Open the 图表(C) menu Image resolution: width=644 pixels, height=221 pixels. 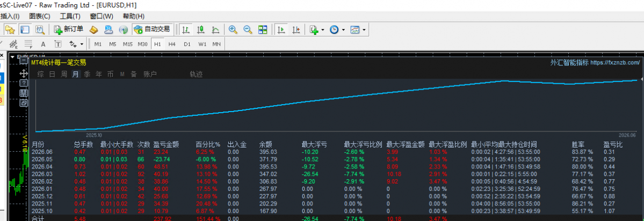coord(40,17)
